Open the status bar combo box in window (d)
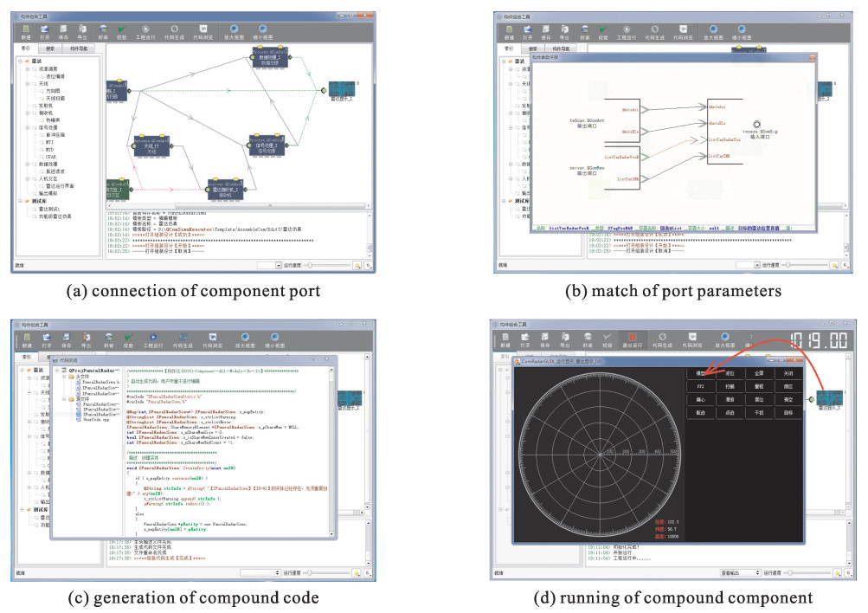 pos(740,572)
